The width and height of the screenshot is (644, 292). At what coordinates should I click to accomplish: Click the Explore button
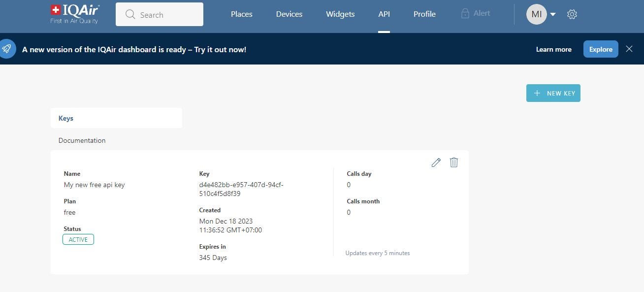click(x=601, y=49)
